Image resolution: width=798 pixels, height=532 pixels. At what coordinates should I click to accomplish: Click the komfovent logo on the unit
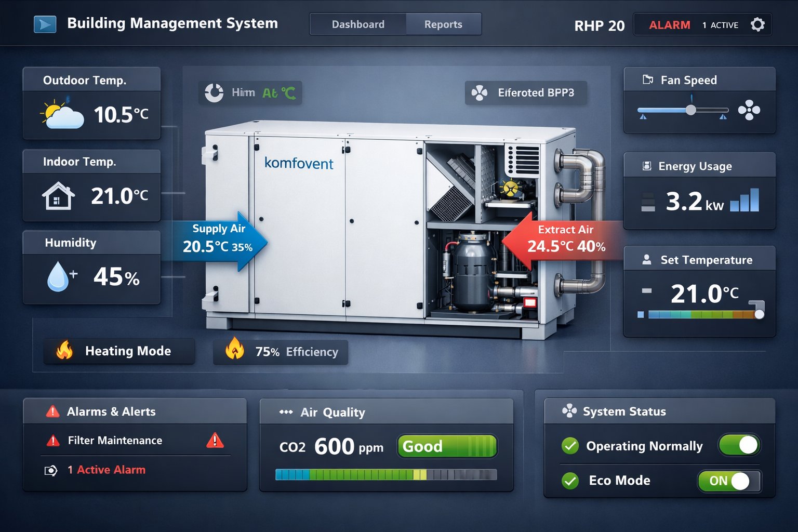coord(299,163)
